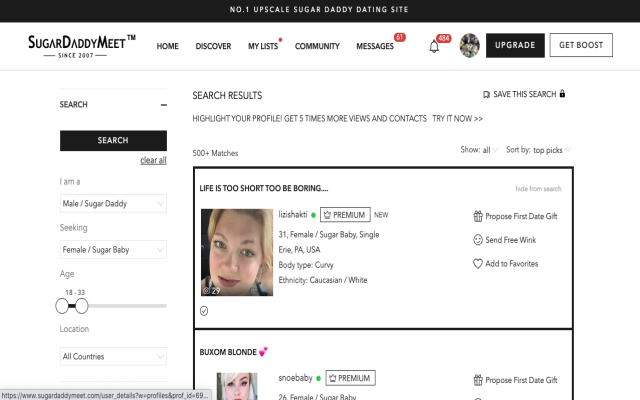Viewport: 640px width, 400px height.
Task: Open the Seeking Female / Sugar Baby dropdown
Action: coord(113,249)
